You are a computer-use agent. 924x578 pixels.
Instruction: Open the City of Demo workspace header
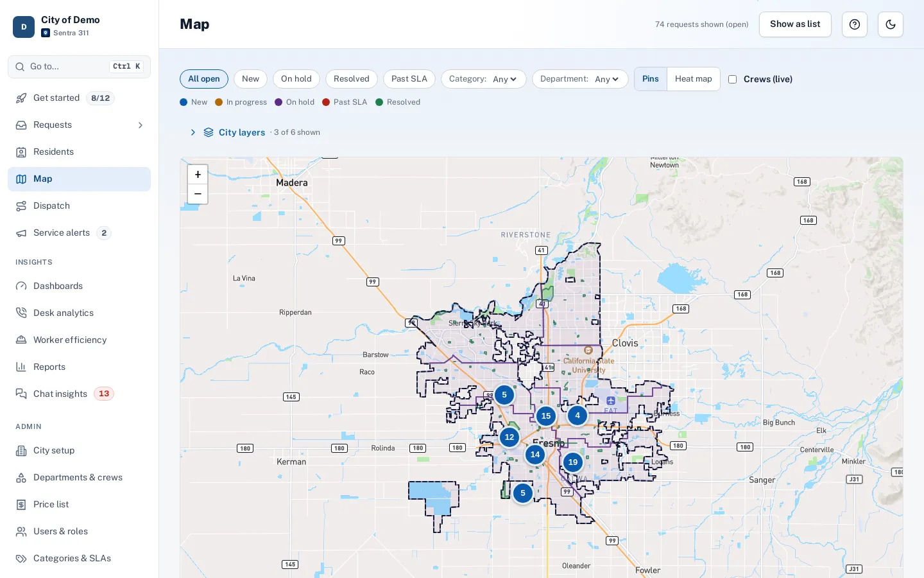pos(80,26)
